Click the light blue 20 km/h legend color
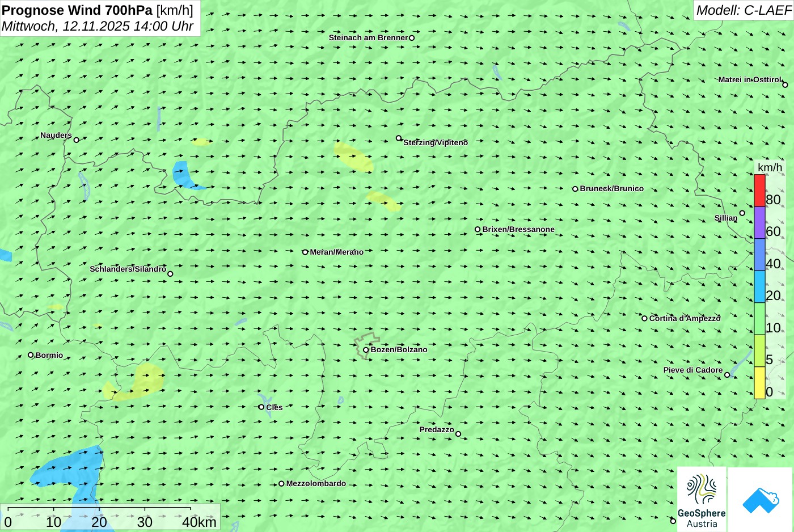 coord(759,286)
